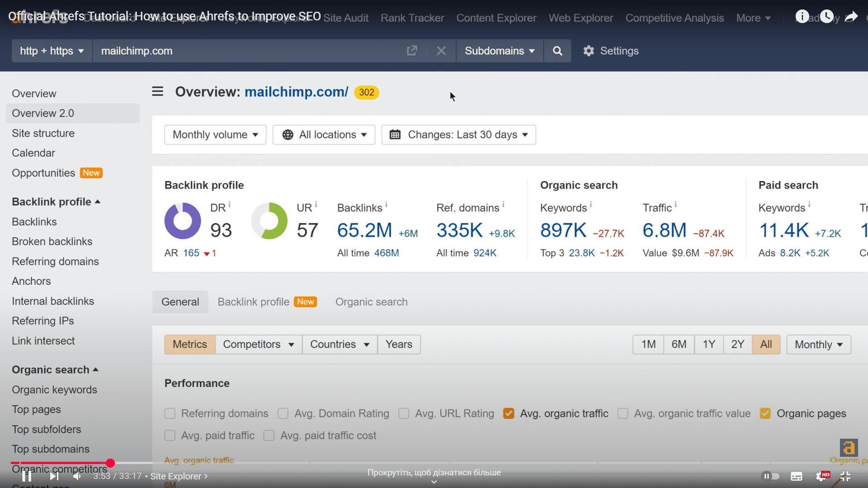Check Avg. organic traffic value checkbox
The image size is (868, 488).
[622, 413]
